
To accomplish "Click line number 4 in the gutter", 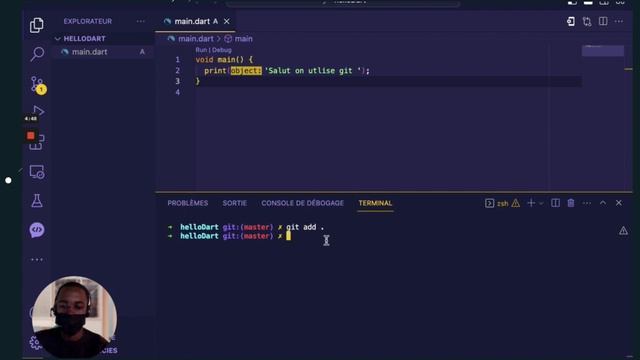I will [x=178, y=92].
